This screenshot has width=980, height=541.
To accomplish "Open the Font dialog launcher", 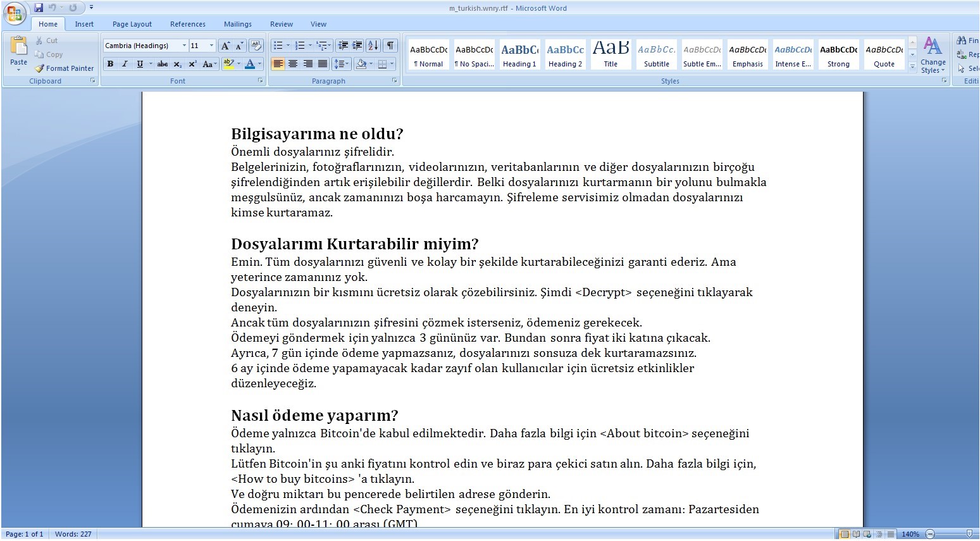I will [x=260, y=81].
